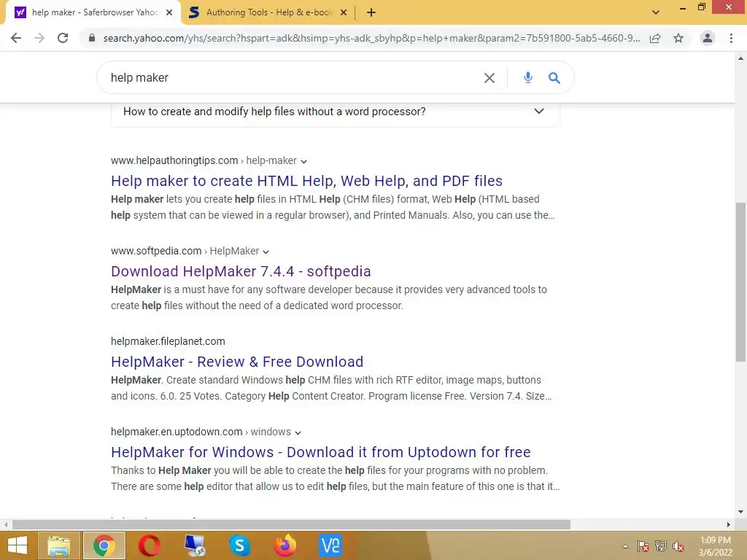
Task: Click scroll right arrow on horizontal scrollbar
Action: point(729,525)
